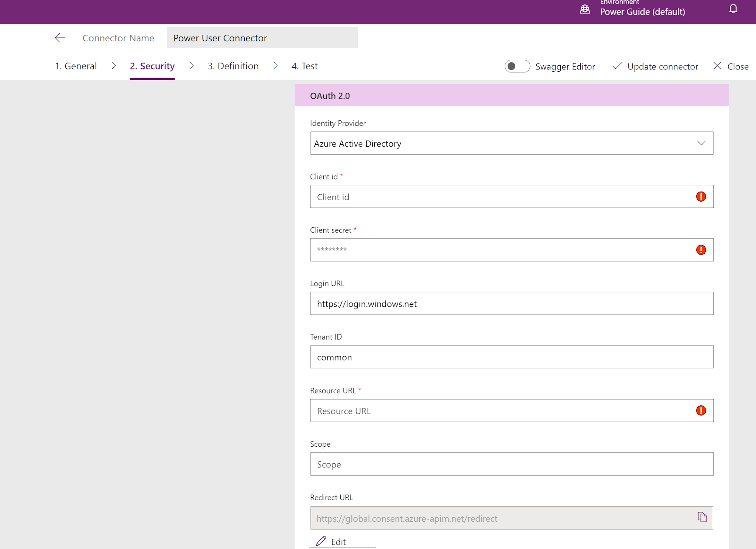Click the Scope input field
Image resolution: width=756 pixels, height=549 pixels.
click(511, 464)
